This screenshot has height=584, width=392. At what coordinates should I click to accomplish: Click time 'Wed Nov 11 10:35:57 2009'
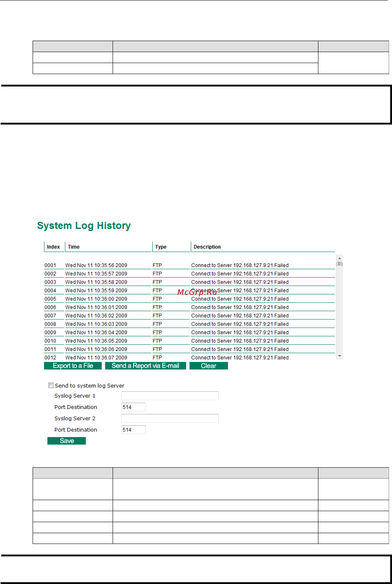coord(96,273)
